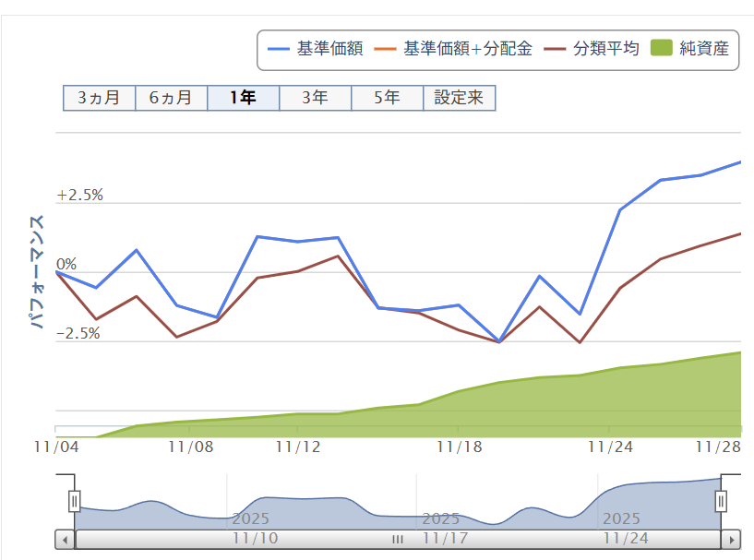Show performance since inception with 設定来

pyautogui.click(x=459, y=98)
